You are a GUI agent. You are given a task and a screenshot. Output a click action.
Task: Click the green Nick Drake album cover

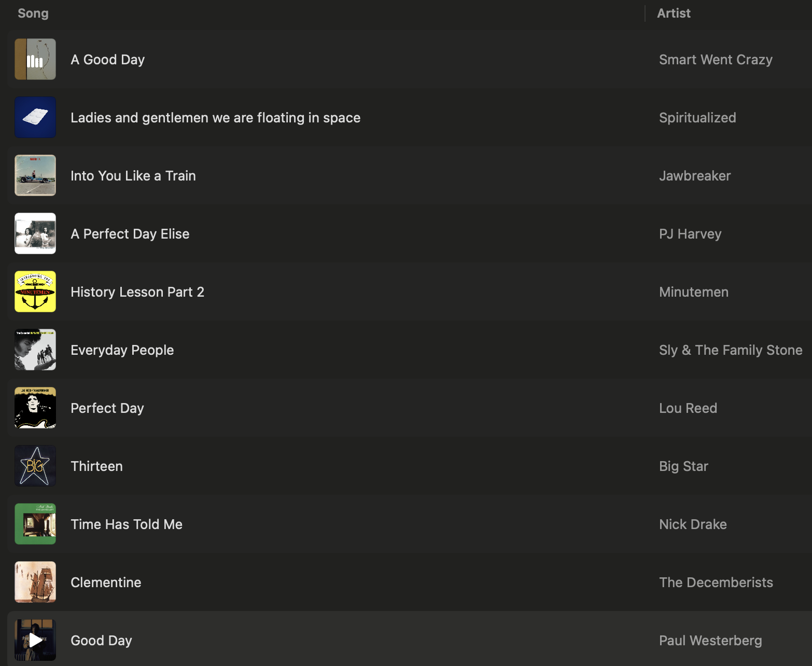tap(35, 524)
